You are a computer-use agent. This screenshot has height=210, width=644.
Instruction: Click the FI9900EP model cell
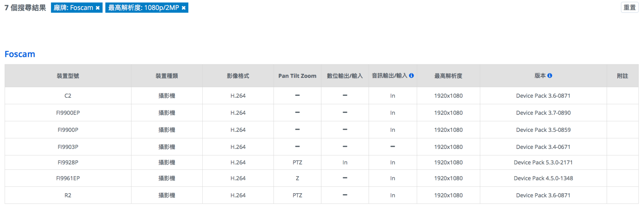click(68, 113)
